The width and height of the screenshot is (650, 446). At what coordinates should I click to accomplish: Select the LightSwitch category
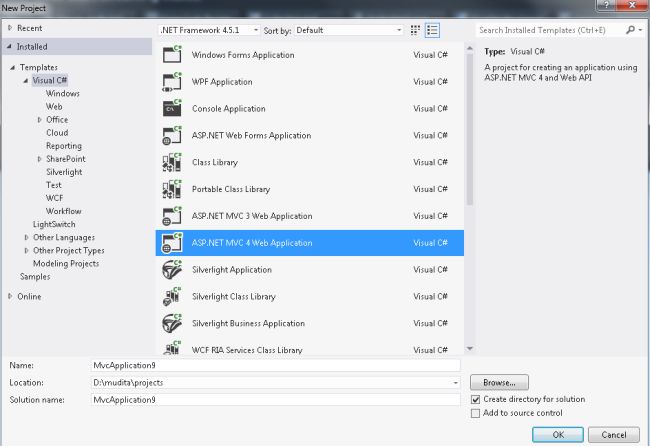point(54,224)
